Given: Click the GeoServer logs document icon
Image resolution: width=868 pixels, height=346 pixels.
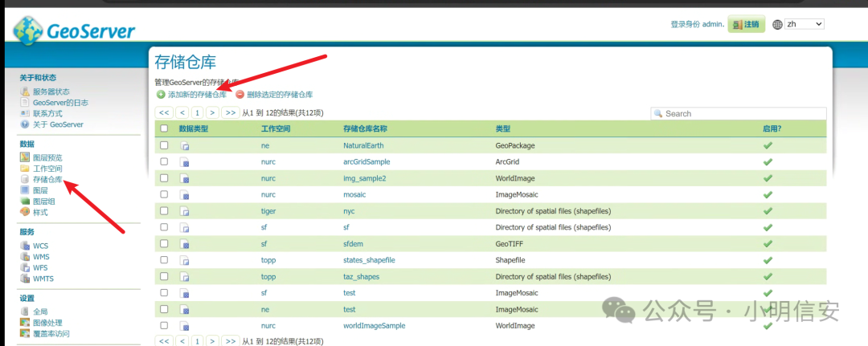Looking at the screenshot, I should click(25, 103).
